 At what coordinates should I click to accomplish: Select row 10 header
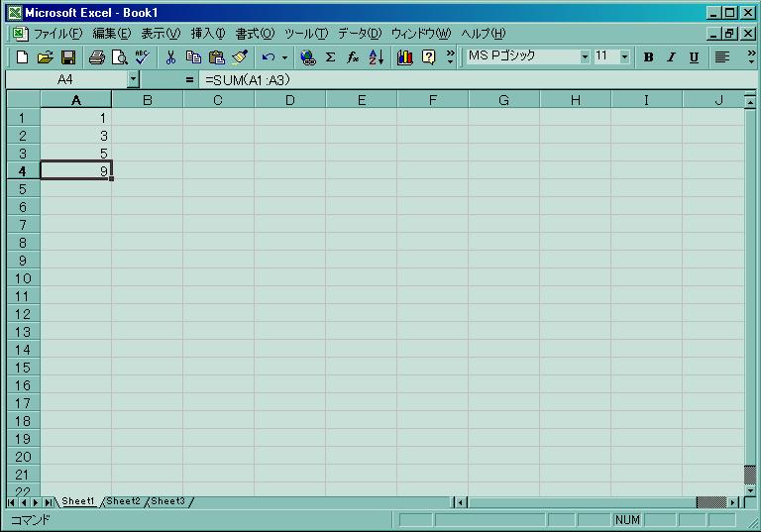pyautogui.click(x=24, y=278)
